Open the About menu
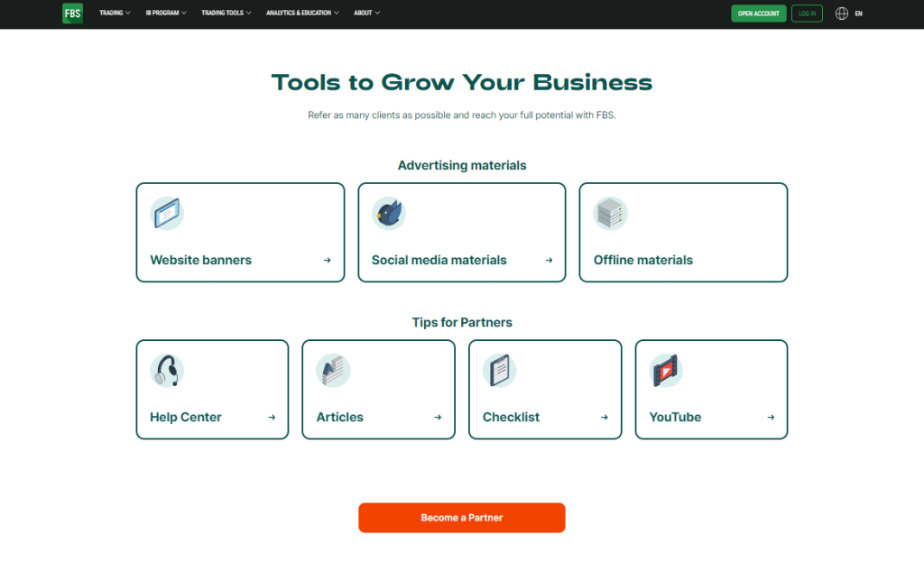The height and width of the screenshot is (562, 924). coord(367,14)
